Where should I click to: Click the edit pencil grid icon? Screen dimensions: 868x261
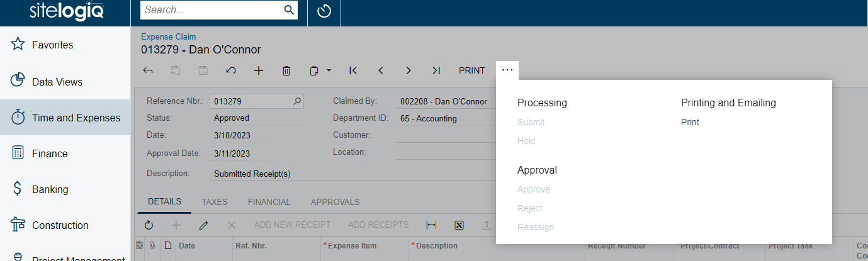pyautogui.click(x=203, y=225)
